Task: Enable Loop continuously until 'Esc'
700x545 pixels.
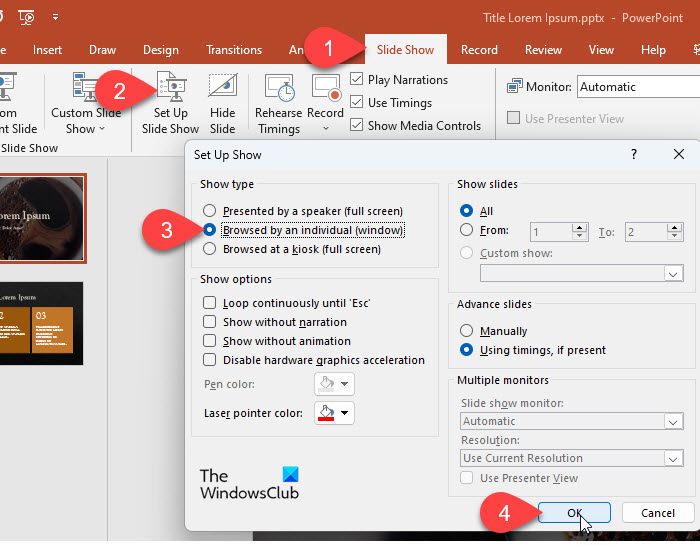Action: (209, 303)
